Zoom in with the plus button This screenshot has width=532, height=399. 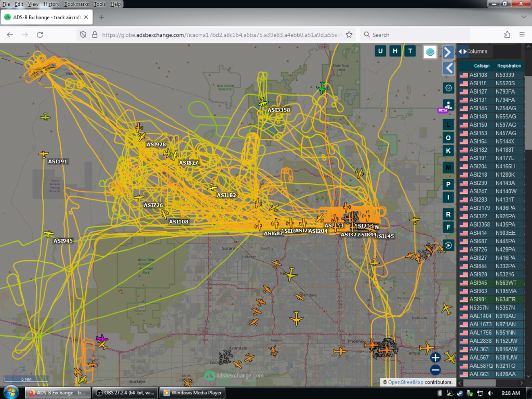(435, 357)
